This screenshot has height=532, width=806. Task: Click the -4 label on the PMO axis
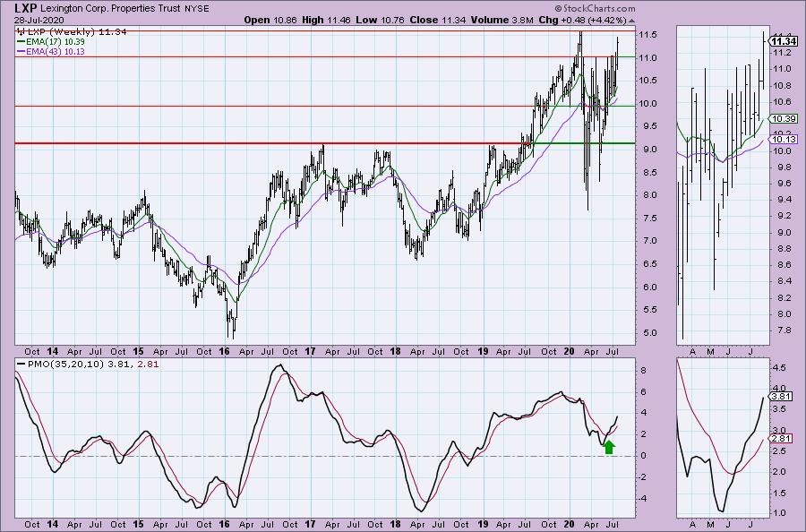(x=642, y=499)
